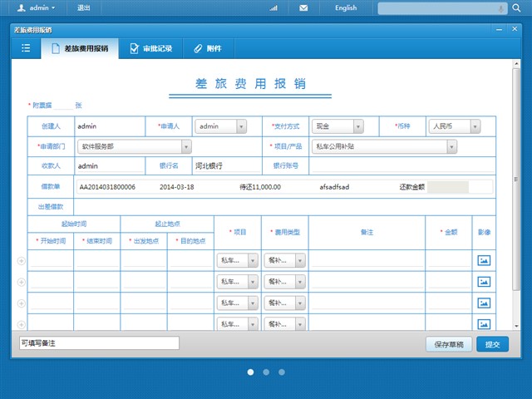
Task: Click the 可填写备注 remark input
Action: point(99,343)
